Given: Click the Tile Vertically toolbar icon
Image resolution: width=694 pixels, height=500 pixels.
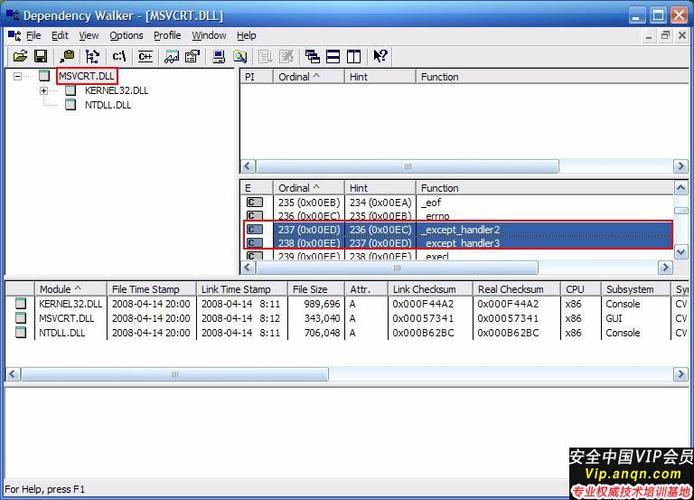Looking at the screenshot, I should 354,56.
